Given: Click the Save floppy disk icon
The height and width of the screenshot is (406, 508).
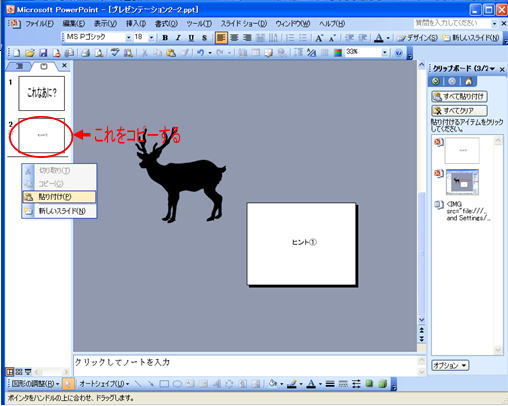Looking at the screenshot, I should click(43, 53).
